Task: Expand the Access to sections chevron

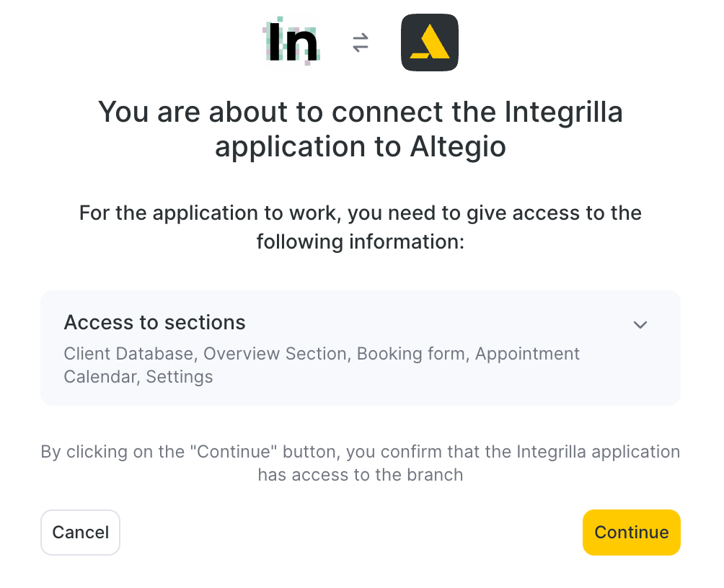Action: click(640, 325)
